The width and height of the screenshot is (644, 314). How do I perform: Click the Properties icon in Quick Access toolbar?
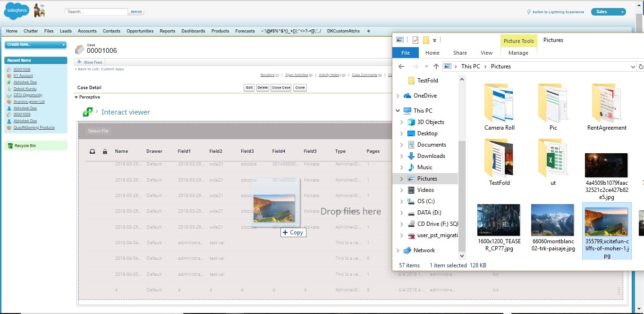[415, 40]
